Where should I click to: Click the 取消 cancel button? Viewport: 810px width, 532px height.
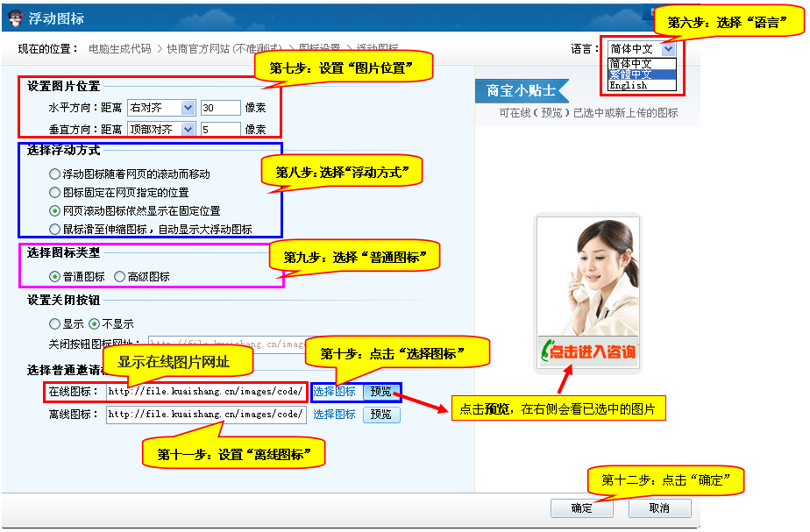click(x=659, y=508)
